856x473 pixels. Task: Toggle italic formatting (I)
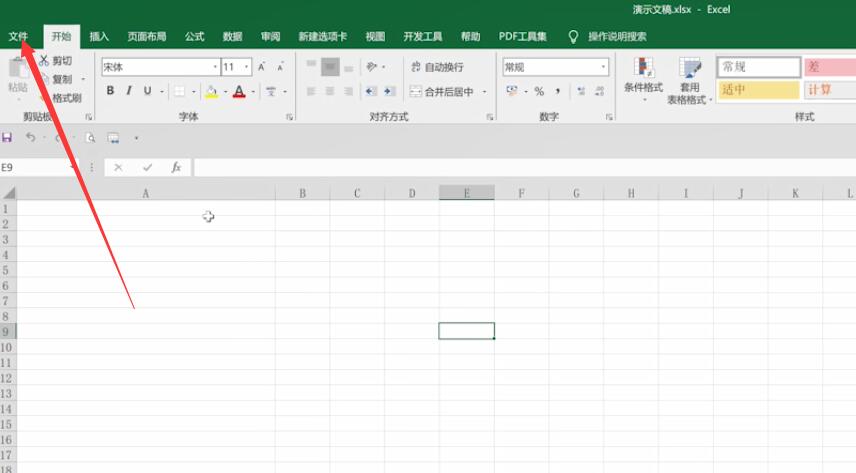[x=129, y=91]
